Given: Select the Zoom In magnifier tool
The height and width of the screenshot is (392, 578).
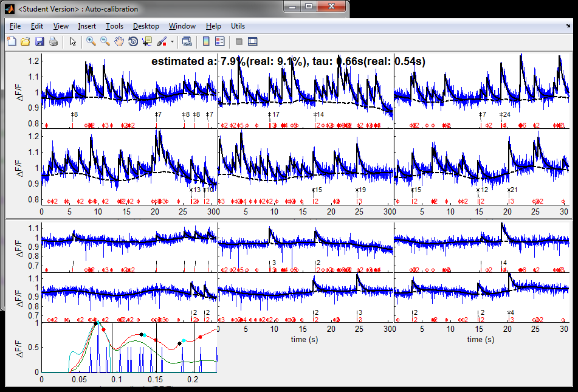Looking at the screenshot, I should pyautogui.click(x=91, y=42).
